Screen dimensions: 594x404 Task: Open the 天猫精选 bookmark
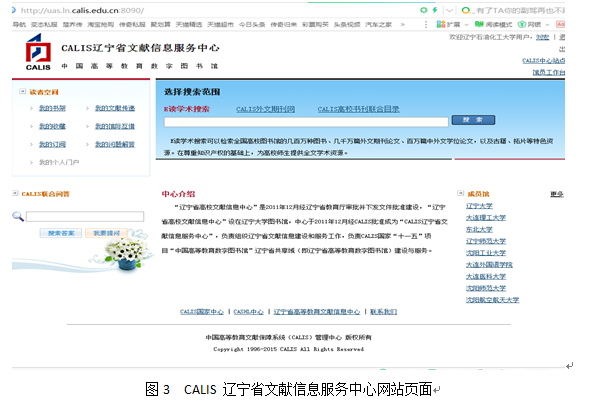[189, 25]
